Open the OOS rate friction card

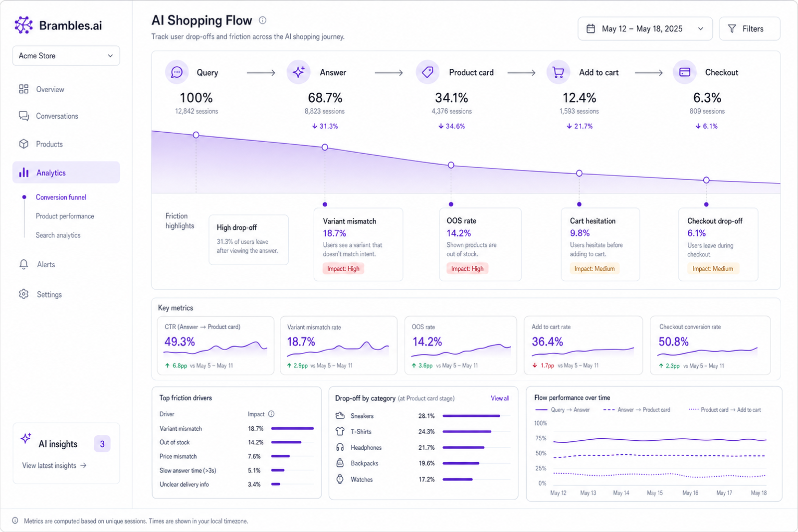(x=480, y=244)
